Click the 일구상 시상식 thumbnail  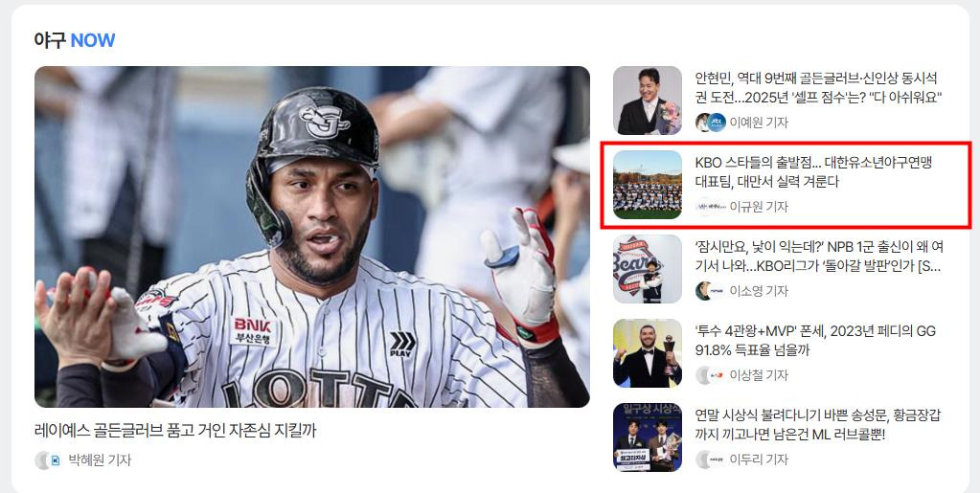(x=648, y=437)
